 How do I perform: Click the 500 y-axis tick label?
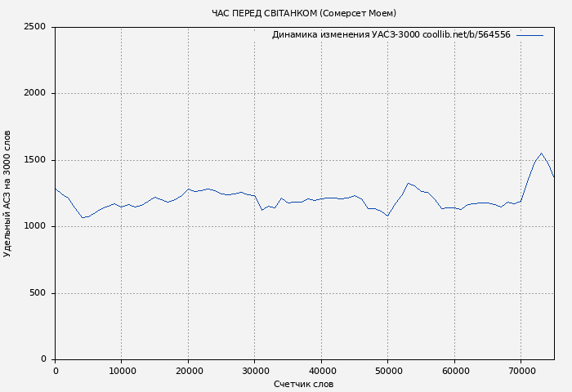point(38,293)
